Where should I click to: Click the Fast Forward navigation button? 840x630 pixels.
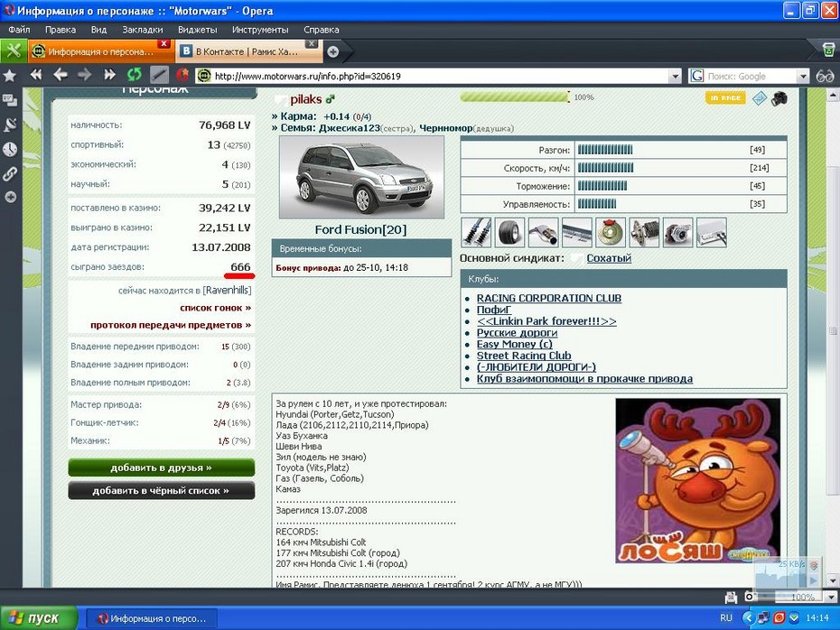coord(109,75)
